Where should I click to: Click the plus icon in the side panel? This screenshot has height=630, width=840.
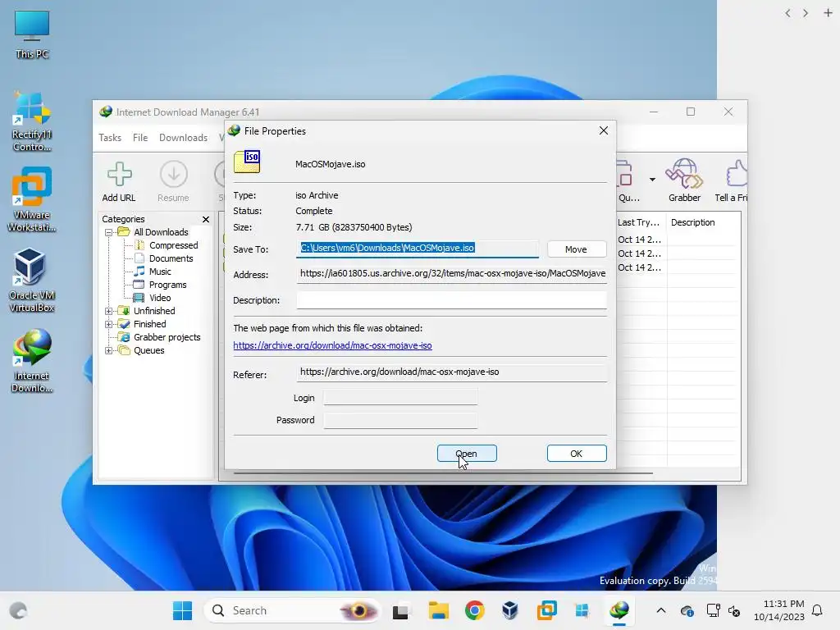829,13
